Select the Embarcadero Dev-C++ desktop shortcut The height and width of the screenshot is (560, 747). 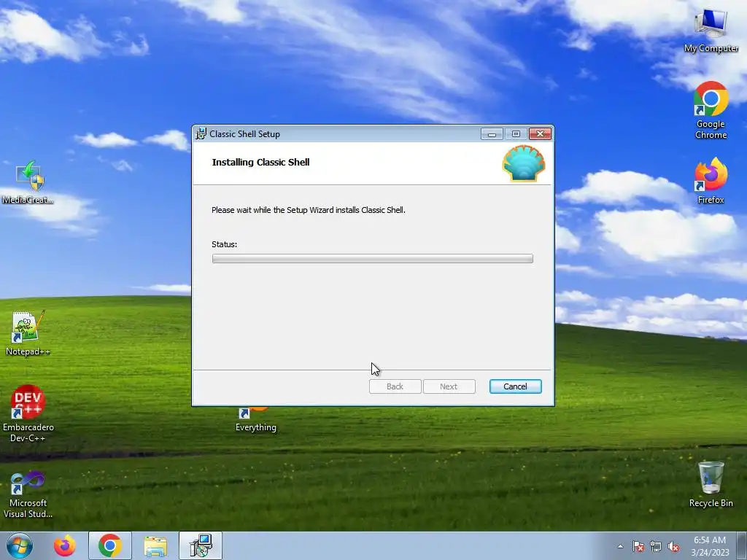28,414
